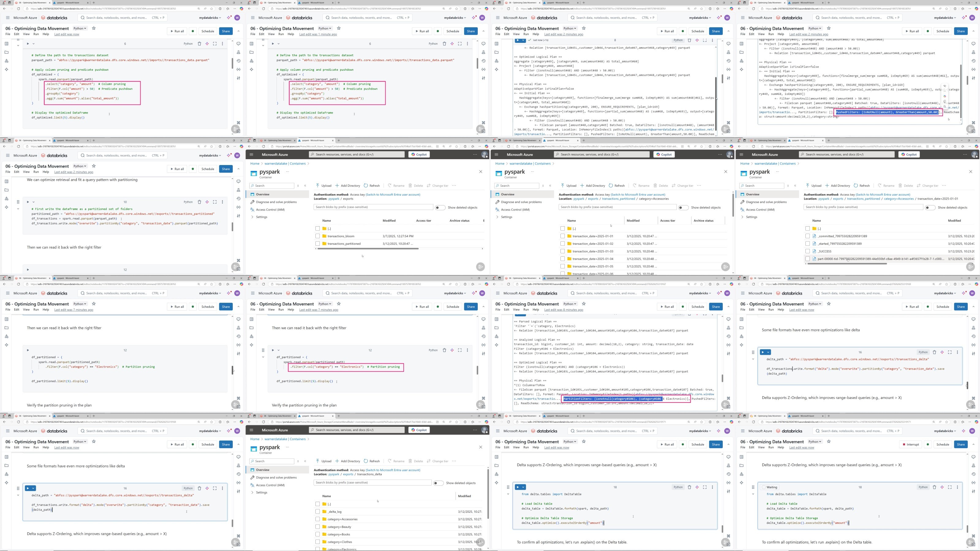
Task: Click chevron beside run arrow on cell 10
Action: pyautogui.click(x=33, y=202)
